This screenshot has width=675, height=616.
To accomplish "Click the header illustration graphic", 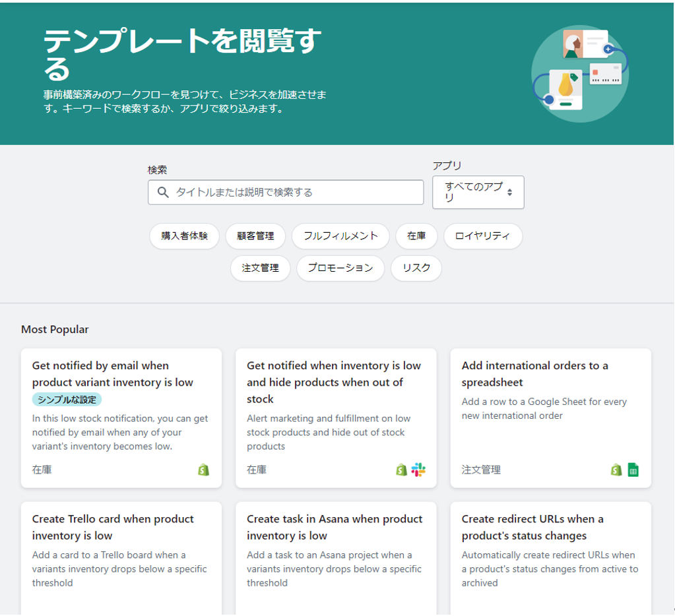I will [580, 74].
